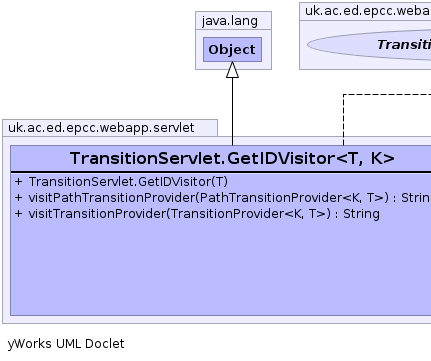This screenshot has height=361, width=431.
Task: Click the inheritance arrowhead below Object
Action: (232, 70)
